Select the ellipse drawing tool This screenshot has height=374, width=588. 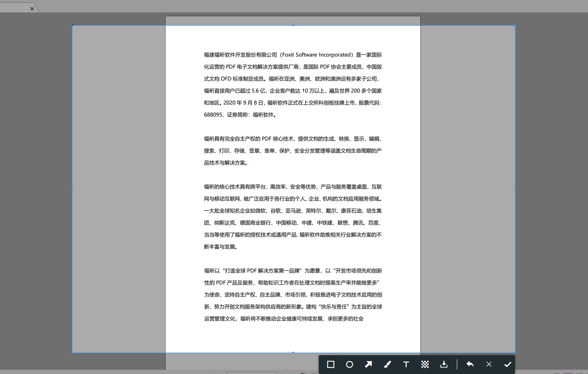pyautogui.click(x=349, y=364)
